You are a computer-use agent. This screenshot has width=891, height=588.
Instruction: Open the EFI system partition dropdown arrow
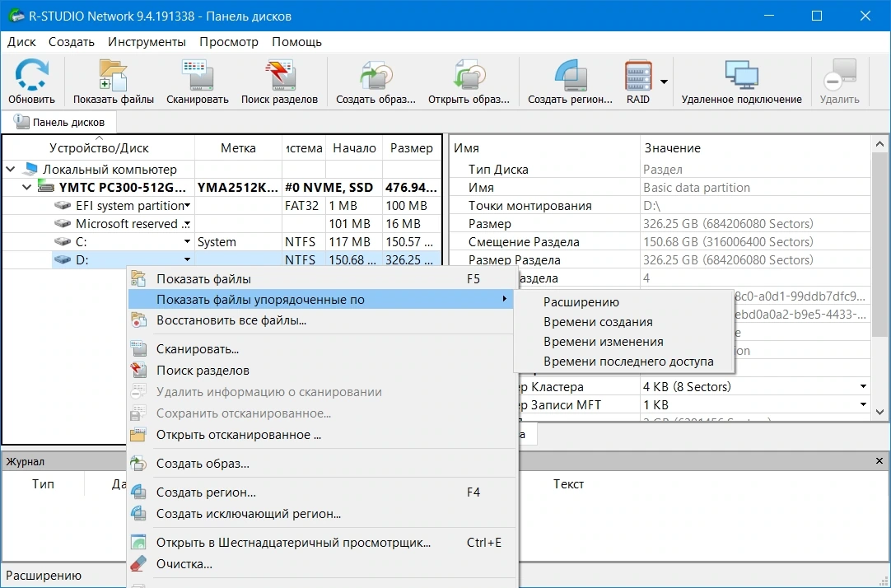[x=188, y=206]
